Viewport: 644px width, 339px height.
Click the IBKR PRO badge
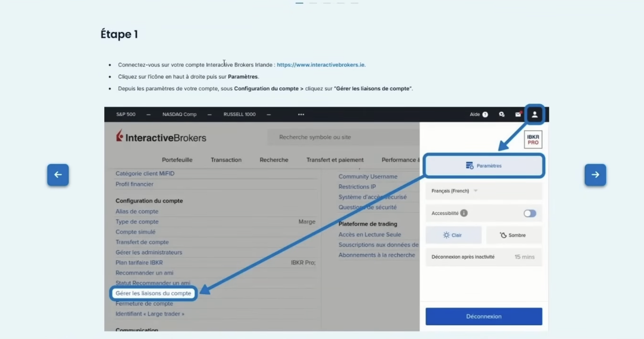533,139
